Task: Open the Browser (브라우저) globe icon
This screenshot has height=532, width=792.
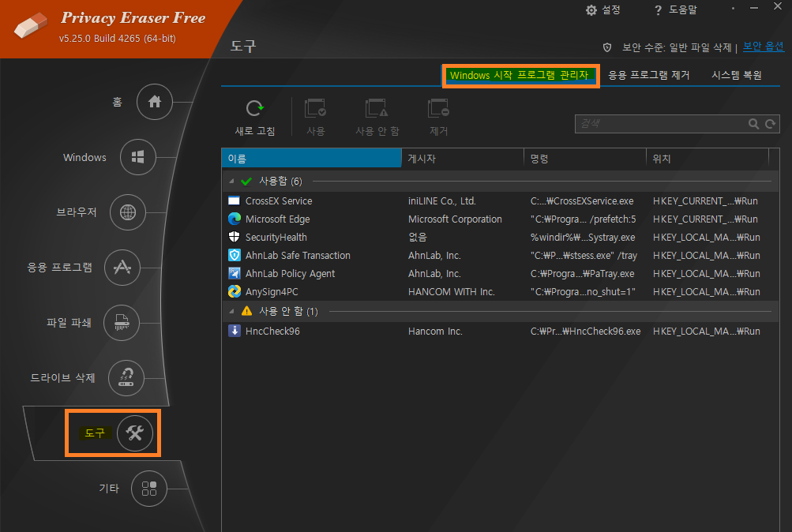Action: [128, 212]
